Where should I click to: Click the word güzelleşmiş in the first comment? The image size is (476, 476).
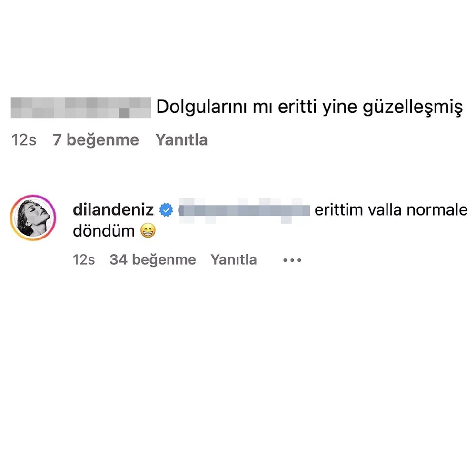coord(413,108)
